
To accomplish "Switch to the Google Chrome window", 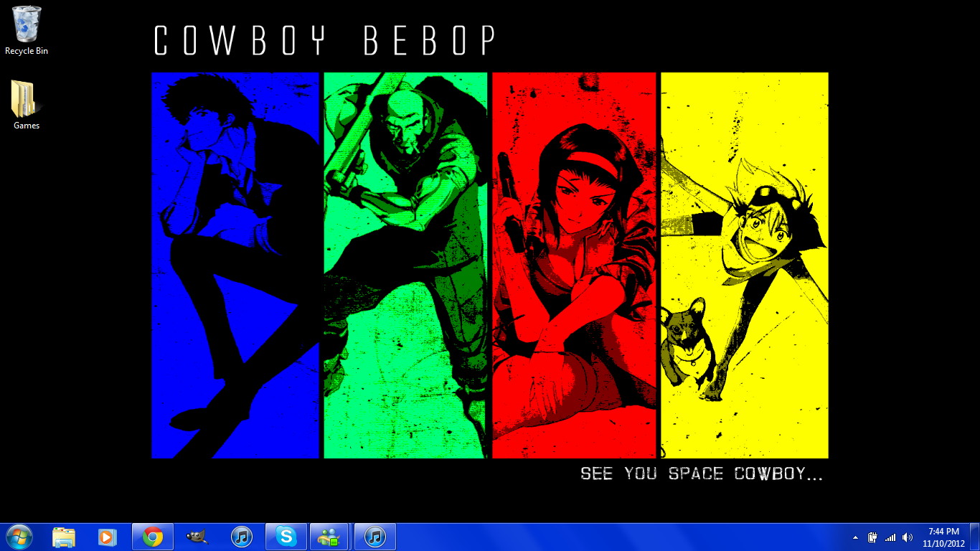I will [x=152, y=537].
